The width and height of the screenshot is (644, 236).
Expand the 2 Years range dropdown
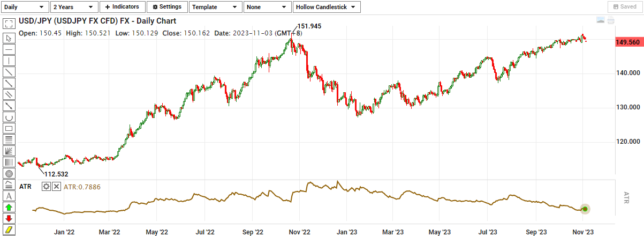pyautogui.click(x=74, y=7)
